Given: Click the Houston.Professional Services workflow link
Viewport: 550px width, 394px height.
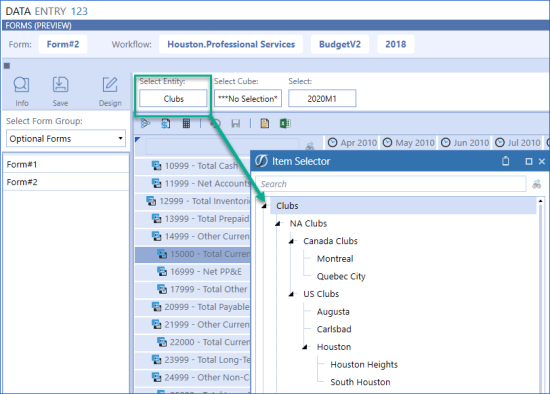Looking at the screenshot, I should coord(231,44).
